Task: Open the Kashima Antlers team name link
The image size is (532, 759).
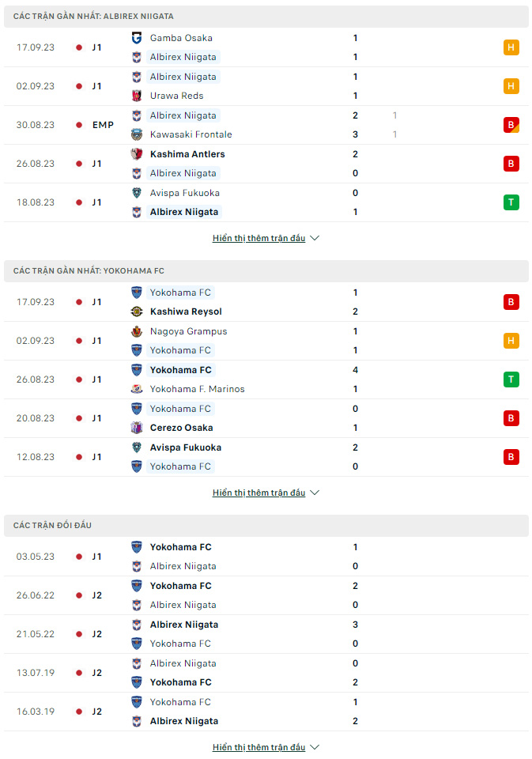Action: point(187,154)
